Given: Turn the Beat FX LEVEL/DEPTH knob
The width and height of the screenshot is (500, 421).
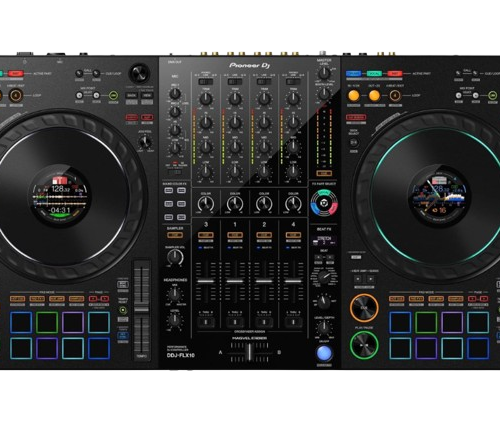Looking at the screenshot, I should pos(324,328).
